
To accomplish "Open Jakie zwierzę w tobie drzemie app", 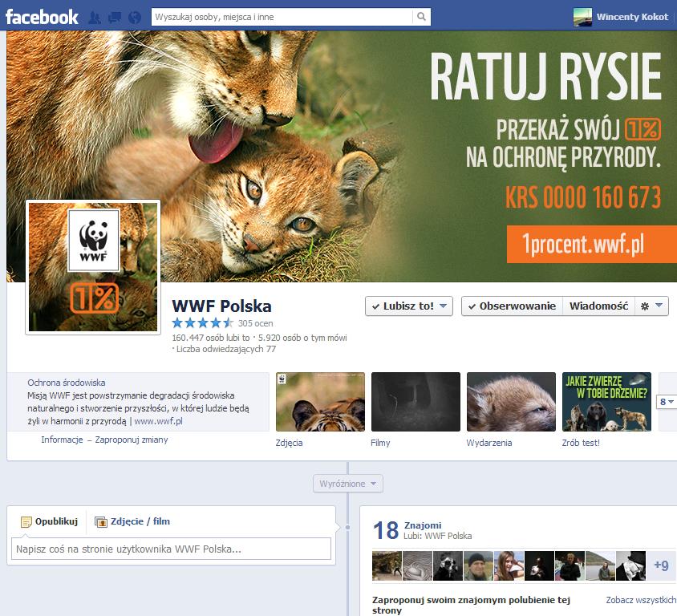I will pyautogui.click(x=606, y=402).
